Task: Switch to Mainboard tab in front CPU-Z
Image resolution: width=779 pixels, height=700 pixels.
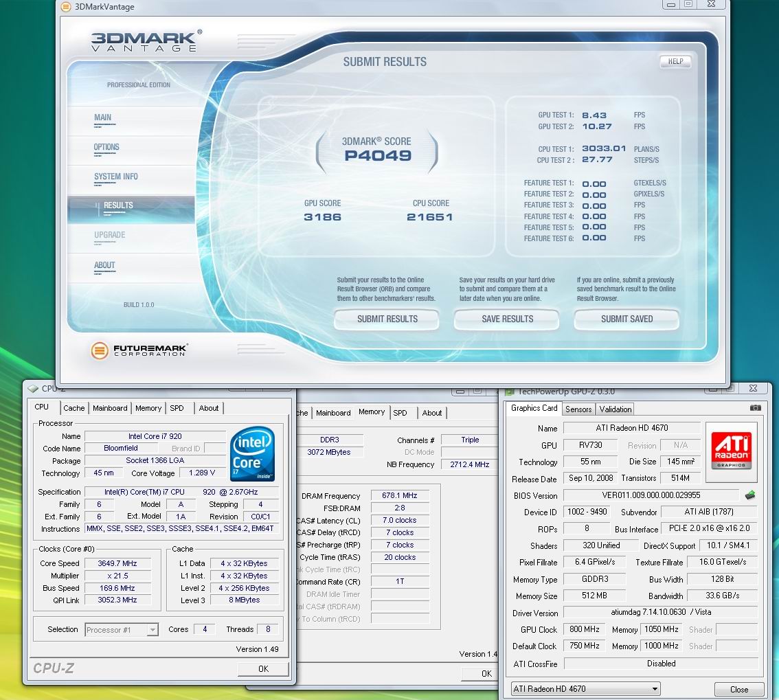Action: pyautogui.click(x=110, y=408)
